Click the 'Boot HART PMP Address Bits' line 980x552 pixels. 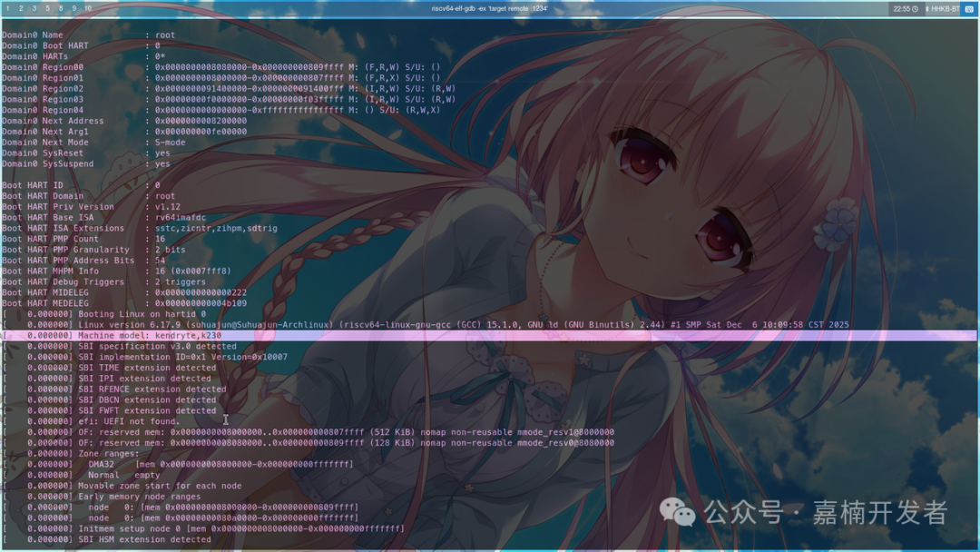pyautogui.click(x=83, y=261)
